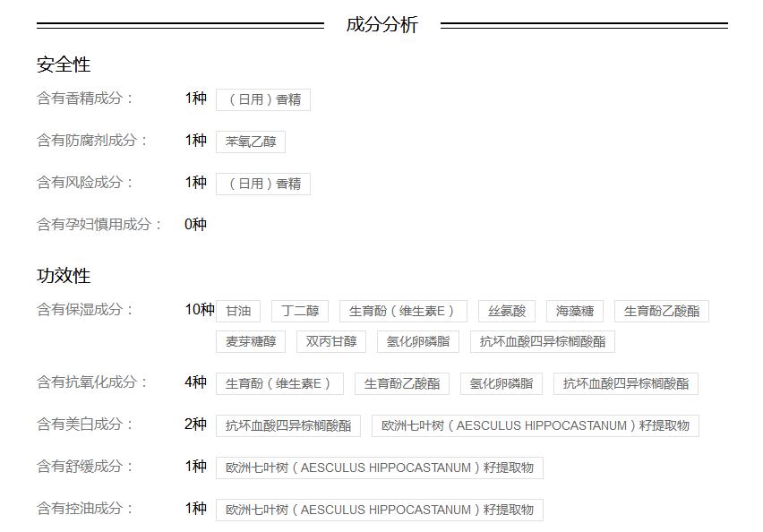The height and width of the screenshot is (532, 763).
Task: Click the 生育酚乙酸酯 tag in 保湿成分 row
Action: tap(662, 311)
